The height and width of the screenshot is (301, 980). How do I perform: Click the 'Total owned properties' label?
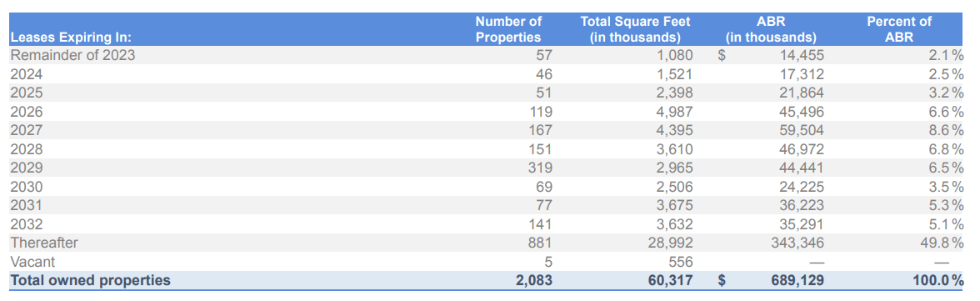(x=90, y=280)
